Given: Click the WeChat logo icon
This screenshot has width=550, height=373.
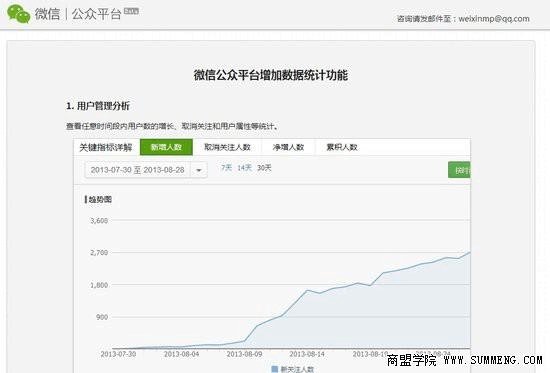Looking at the screenshot, I should coord(19,13).
